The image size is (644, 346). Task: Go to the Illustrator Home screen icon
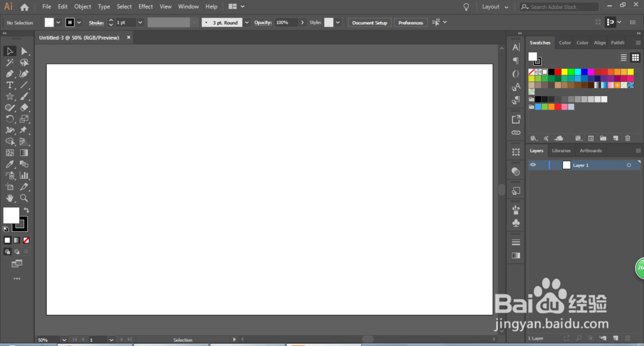pos(24,7)
